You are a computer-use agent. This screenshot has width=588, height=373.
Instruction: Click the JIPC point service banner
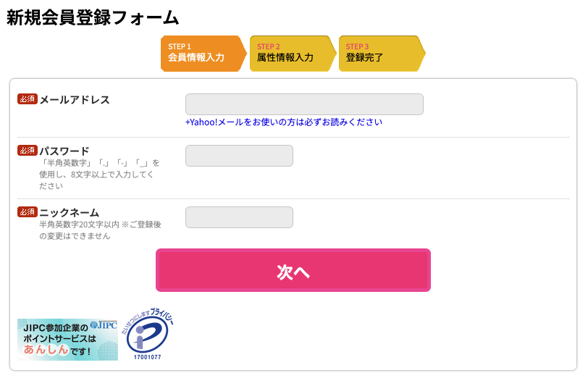point(67,340)
